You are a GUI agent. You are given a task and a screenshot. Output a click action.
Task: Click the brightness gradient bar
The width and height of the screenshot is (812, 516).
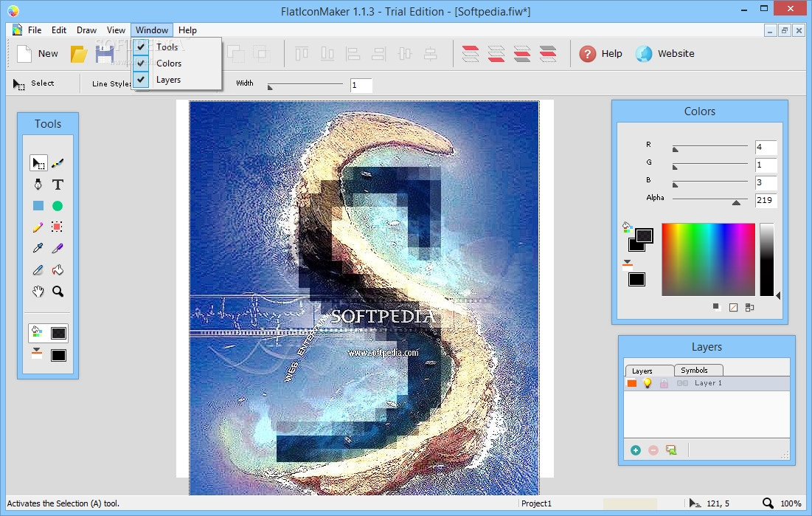click(767, 259)
